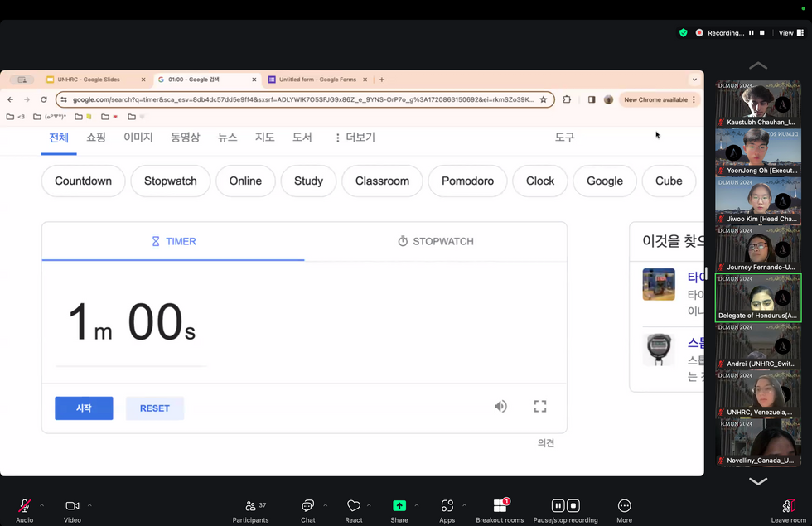Expand Apps options caret
This screenshot has height=526, width=812.
pyautogui.click(x=465, y=505)
